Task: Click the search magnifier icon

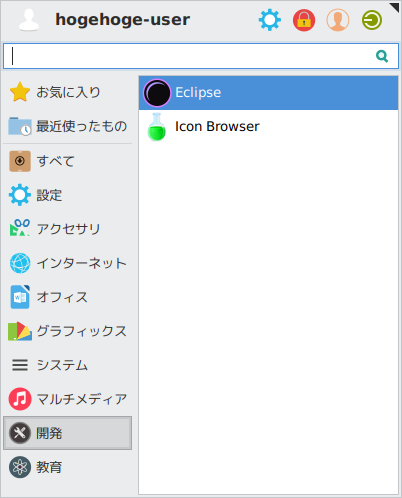Action: pos(382,56)
